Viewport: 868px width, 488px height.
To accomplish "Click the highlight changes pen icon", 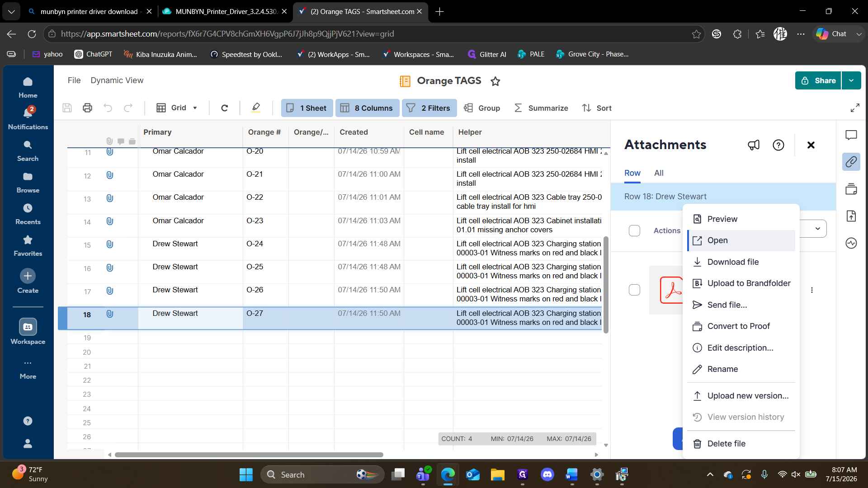I will 256,108.
